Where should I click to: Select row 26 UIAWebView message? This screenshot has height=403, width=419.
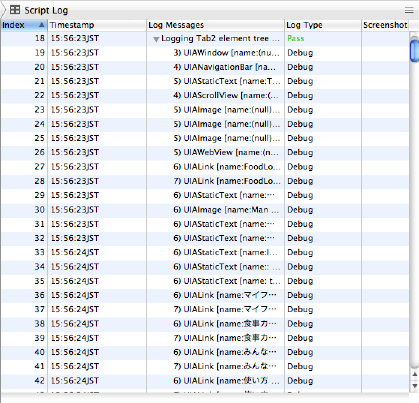click(226, 152)
